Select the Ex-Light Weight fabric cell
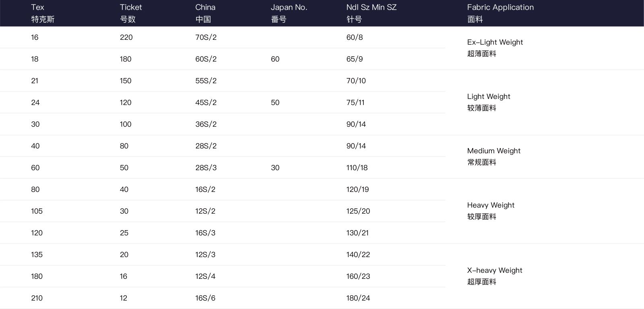Viewport: 644px width, 309px height. point(495,48)
